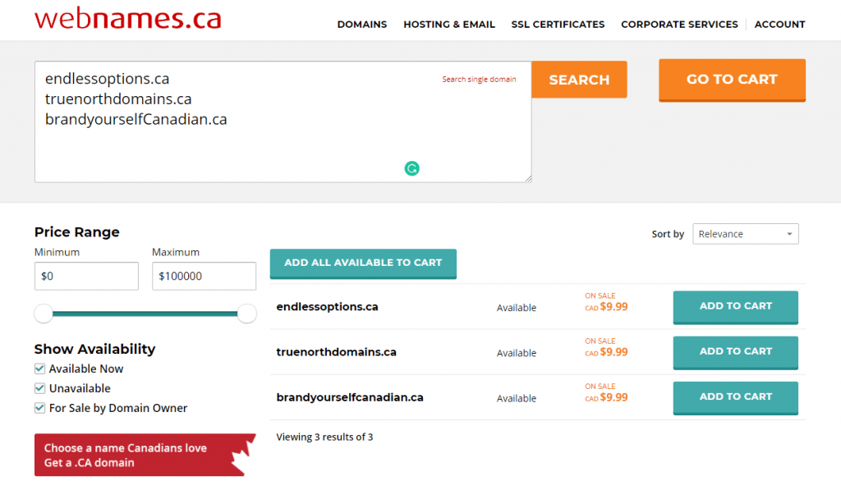Image resolution: width=841 pixels, height=504 pixels.
Task: Uncheck the Unavailable checkbox
Action: click(x=39, y=388)
